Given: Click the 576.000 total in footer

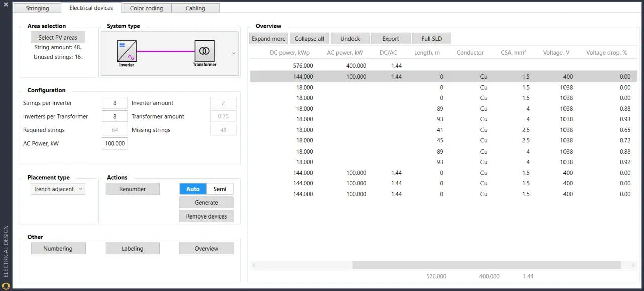Looking at the screenshot, I should [x=436, y=276].
